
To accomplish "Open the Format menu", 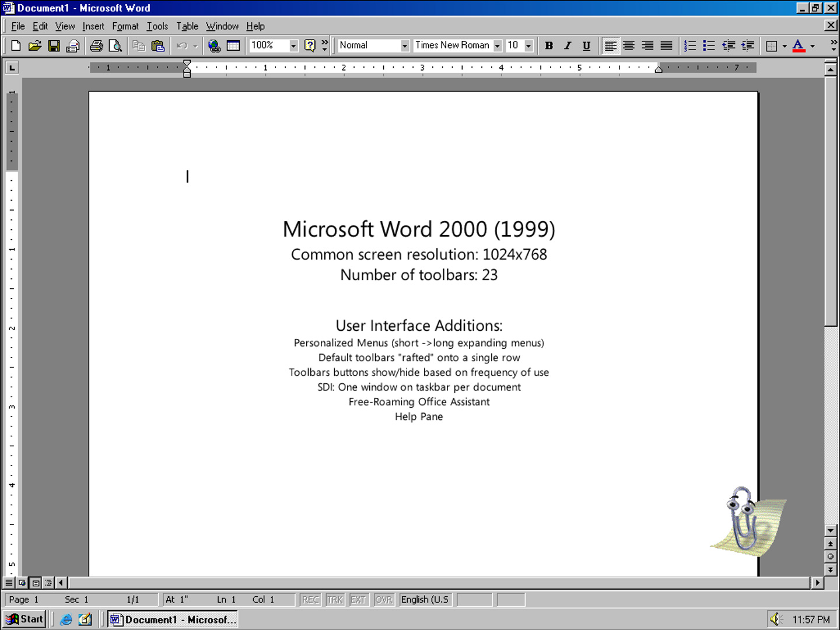I will 125,26.
